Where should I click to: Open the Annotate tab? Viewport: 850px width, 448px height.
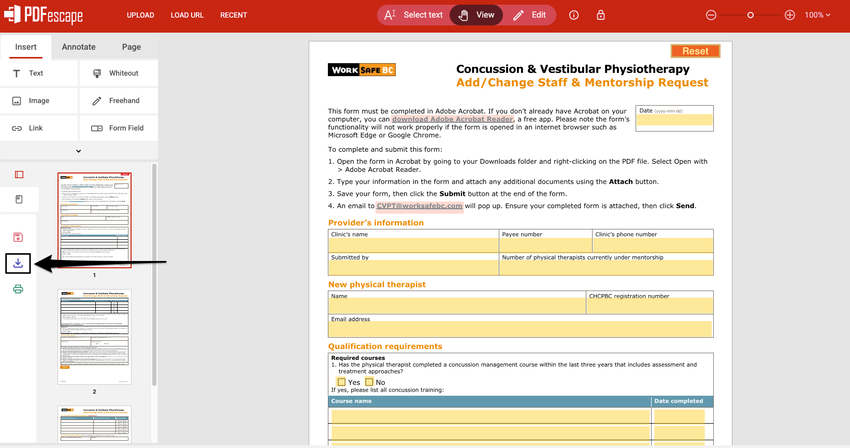79,47
